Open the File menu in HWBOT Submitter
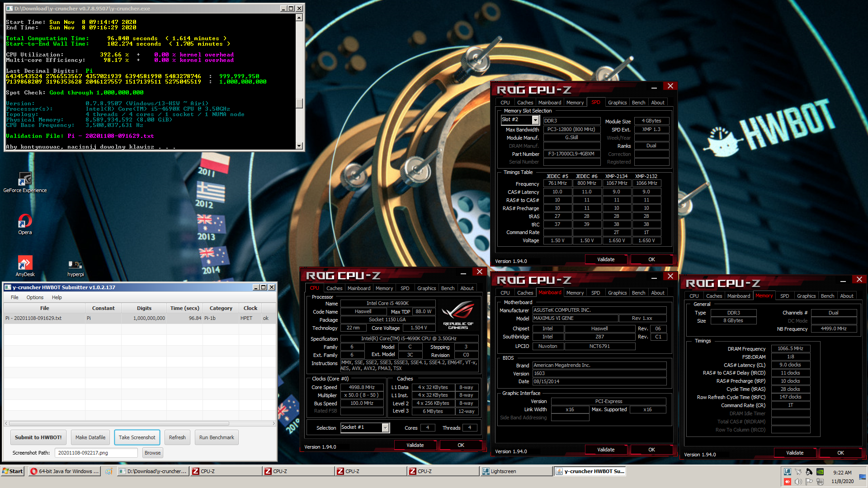This screenshot has width=868, height=488. [14, 297]
